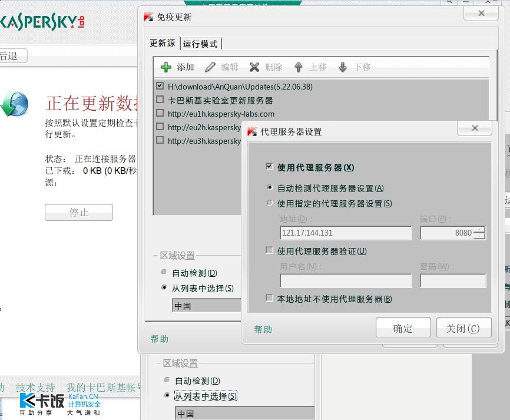Screen dimensions: 510x420
Task: Click the Kaspersky icon in 代理服务器设置 title bar
Action: [252, 132]
